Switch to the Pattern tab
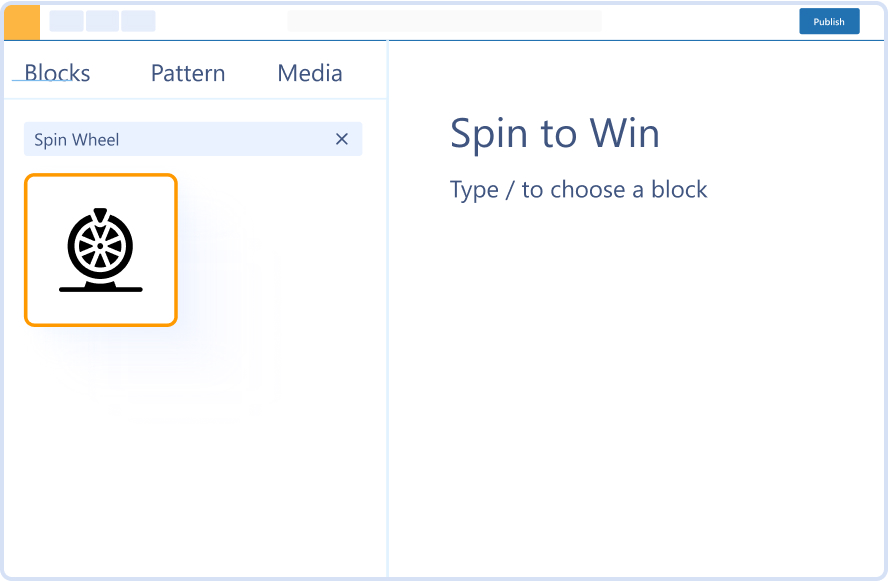The width and height of the screenshot is (888, 581). coord(187,72)
